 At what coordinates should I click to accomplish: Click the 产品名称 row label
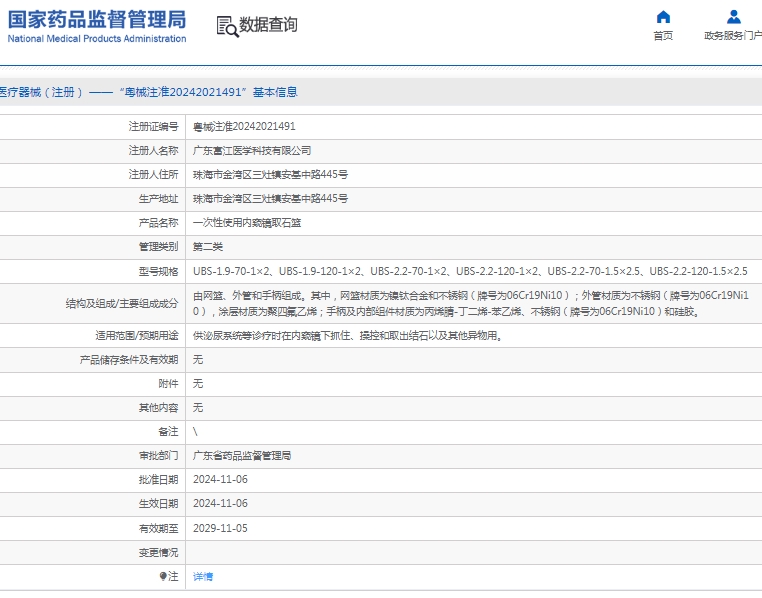point(158,222)
